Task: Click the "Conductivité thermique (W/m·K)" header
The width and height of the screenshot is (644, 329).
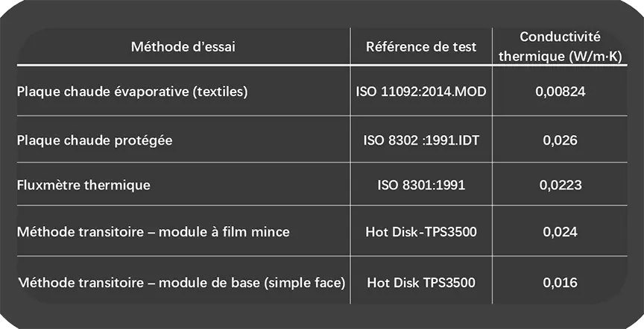Action: click(560, 47)
